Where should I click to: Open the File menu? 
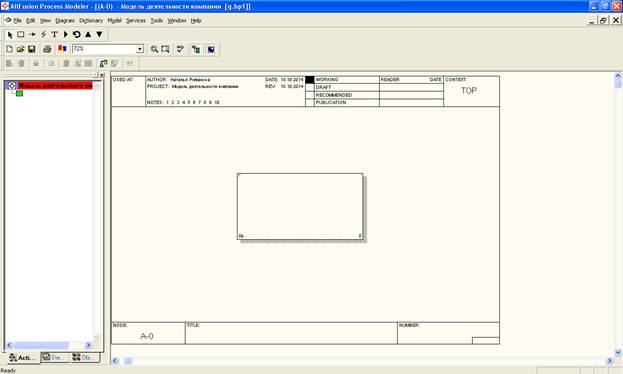[x=17, y=21]
